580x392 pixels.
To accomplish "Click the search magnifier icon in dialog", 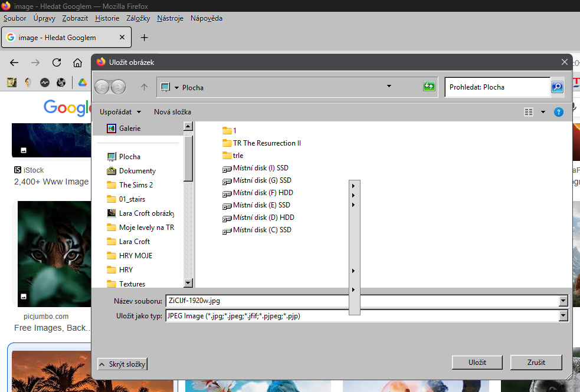I will click(557, 87).
